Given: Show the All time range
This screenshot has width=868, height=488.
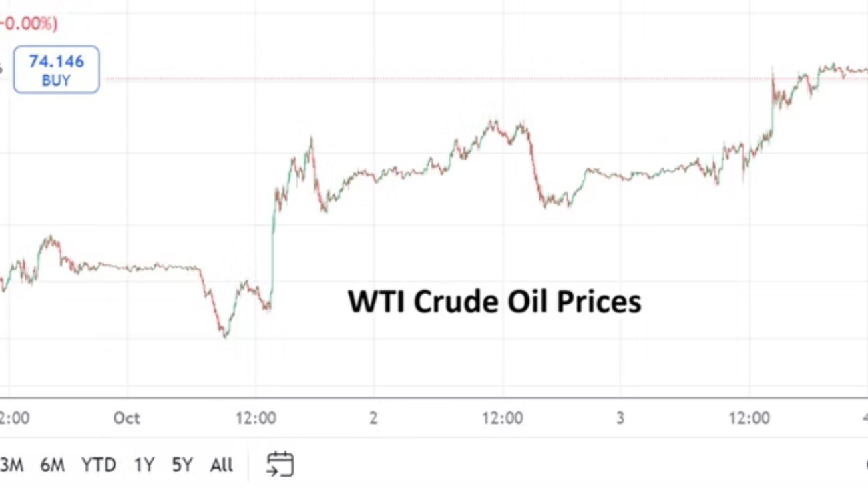Looking at the screenshot, I should click(x=221, y=465).
